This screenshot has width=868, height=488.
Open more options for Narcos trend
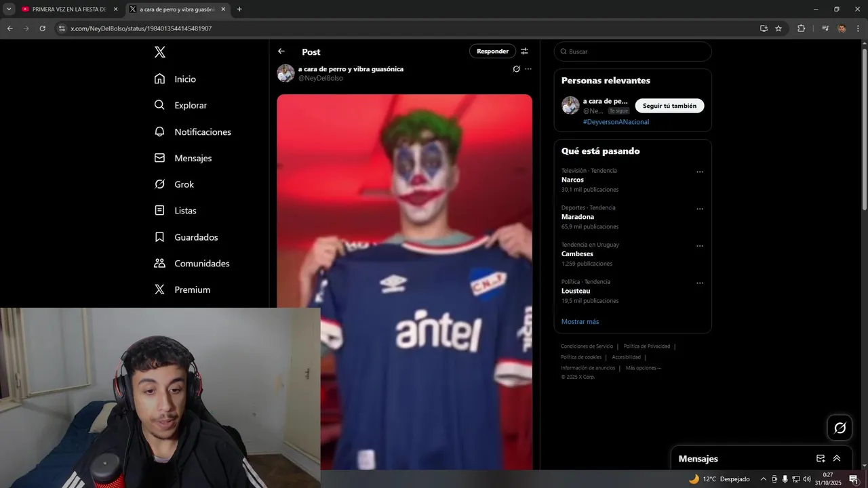(x=700, y=172)
